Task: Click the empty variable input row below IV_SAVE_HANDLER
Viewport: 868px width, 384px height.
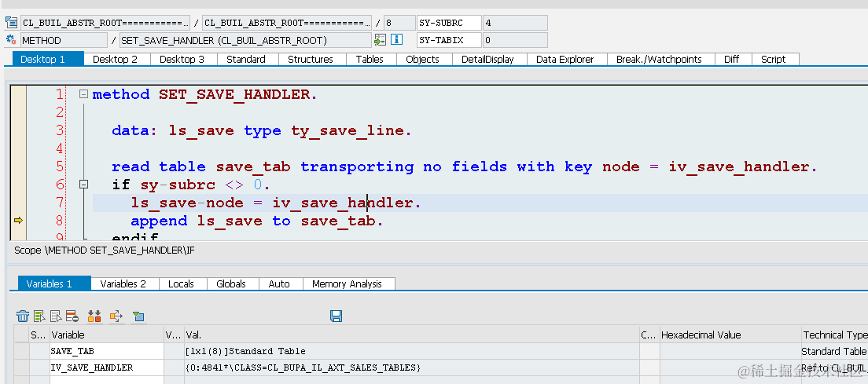Action: point(107,380)
